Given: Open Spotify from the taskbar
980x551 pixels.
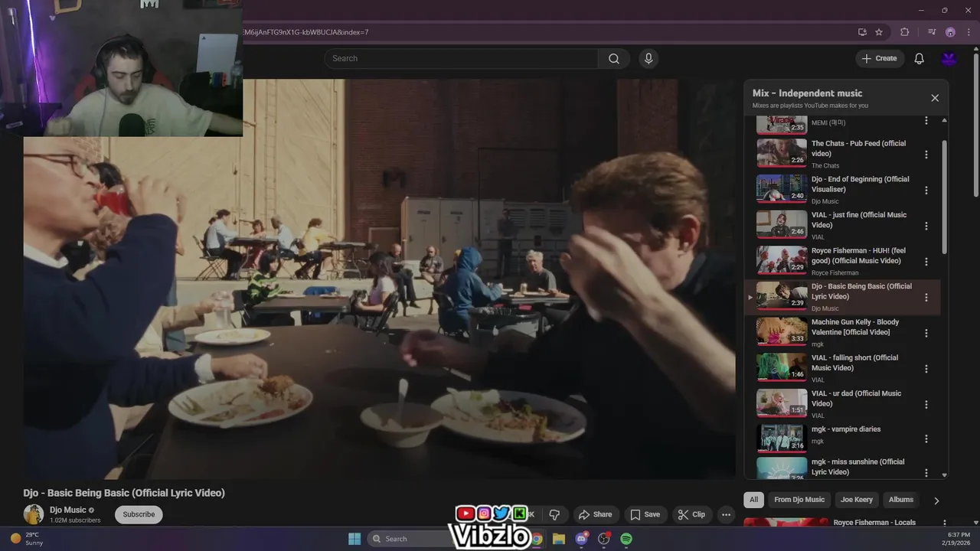Looking at the screenshot, I should click(x=626, y=539).
